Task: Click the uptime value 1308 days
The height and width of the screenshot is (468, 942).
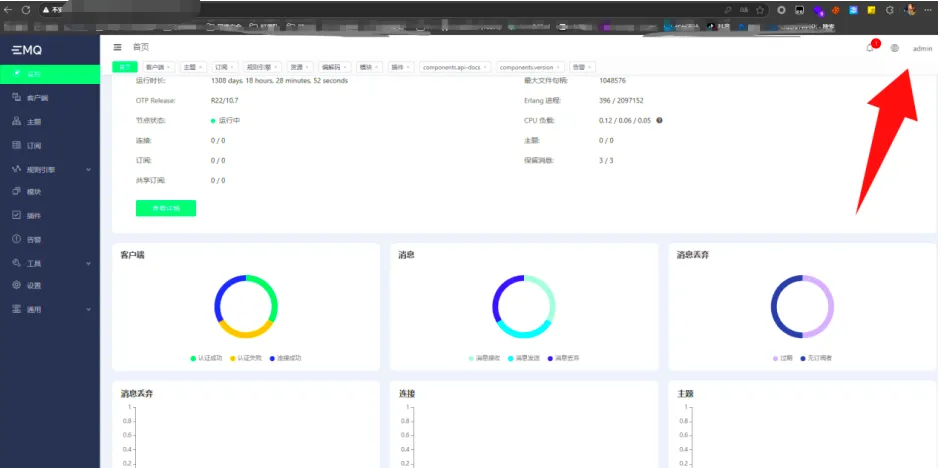Action: pos(279,81)
